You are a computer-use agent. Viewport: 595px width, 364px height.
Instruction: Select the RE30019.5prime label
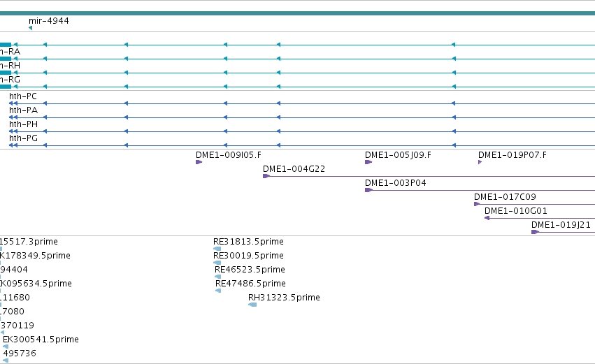248,256
